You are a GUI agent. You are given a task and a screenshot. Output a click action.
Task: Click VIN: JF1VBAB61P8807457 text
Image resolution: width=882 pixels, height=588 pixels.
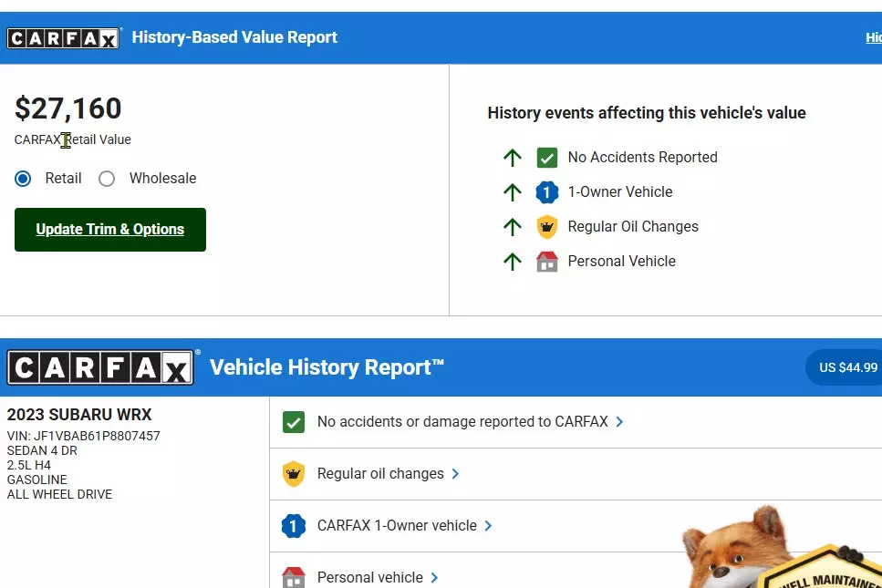[83, 436]
